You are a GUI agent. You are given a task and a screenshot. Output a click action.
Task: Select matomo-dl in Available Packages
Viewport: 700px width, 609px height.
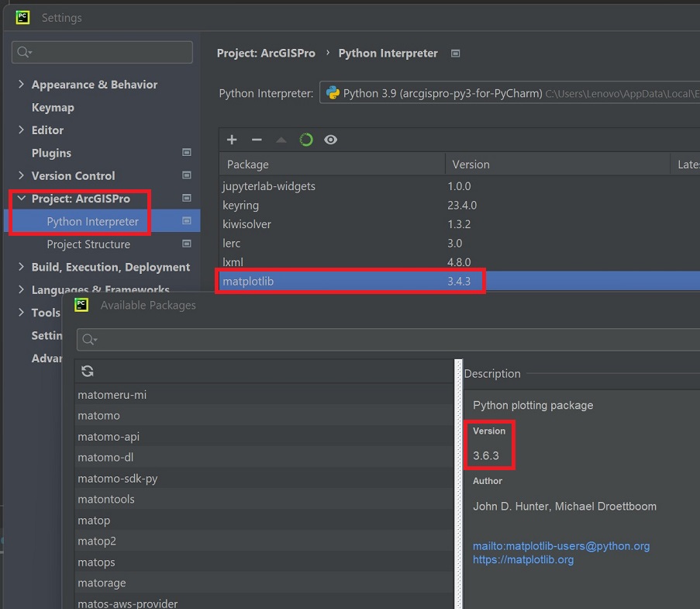click(264, 458)
